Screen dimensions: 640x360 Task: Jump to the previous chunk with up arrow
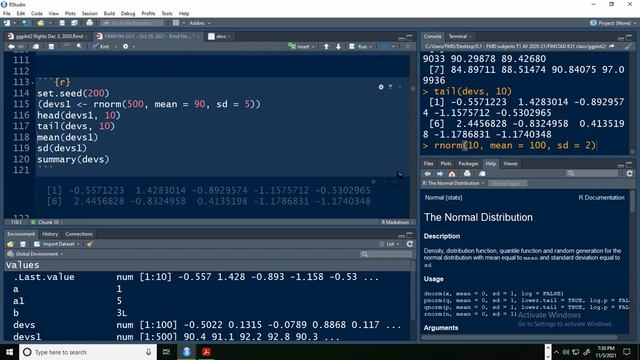pos(326,47)
